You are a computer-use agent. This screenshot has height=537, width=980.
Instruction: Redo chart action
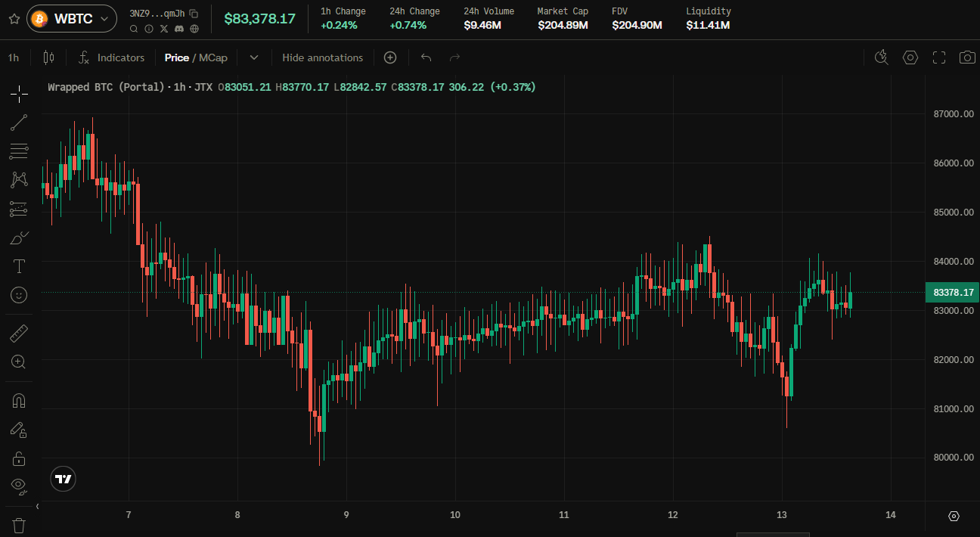tap(454, 57)
